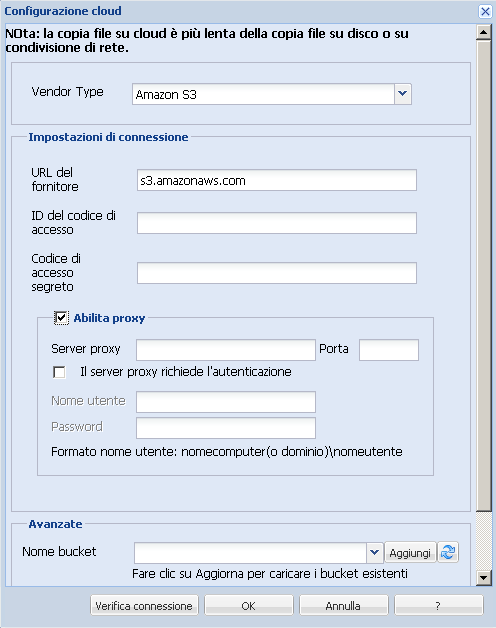This screenshot has height=628, width=496.
Task: Click the Nome bucket text field
Action: click(250, 553)
